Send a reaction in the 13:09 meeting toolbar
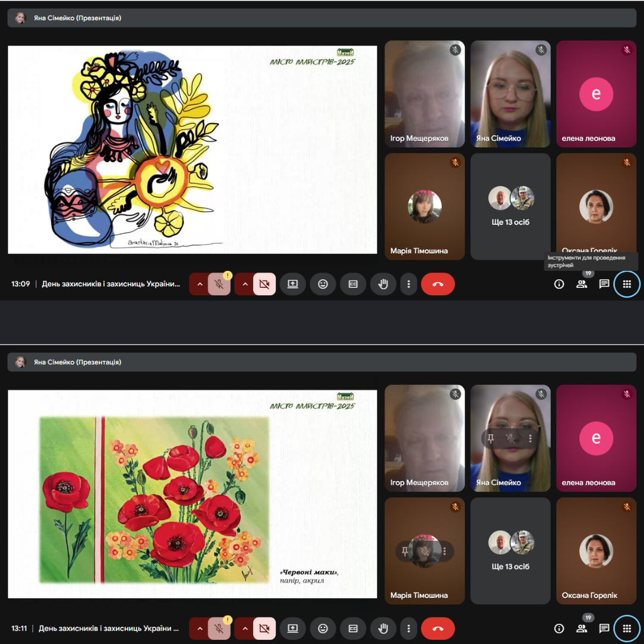Image resolution: width=644 pixels, height=644 pixels. coord(323,284)
